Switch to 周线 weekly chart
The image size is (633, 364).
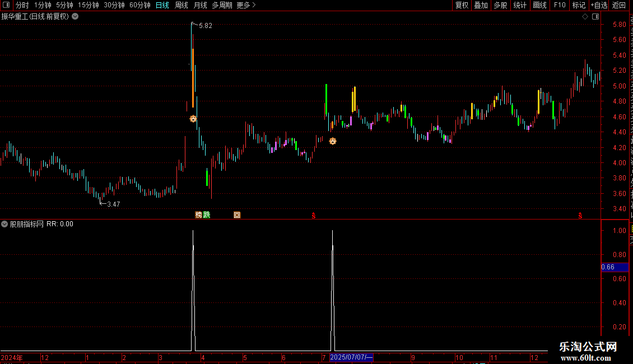[181, 5]
